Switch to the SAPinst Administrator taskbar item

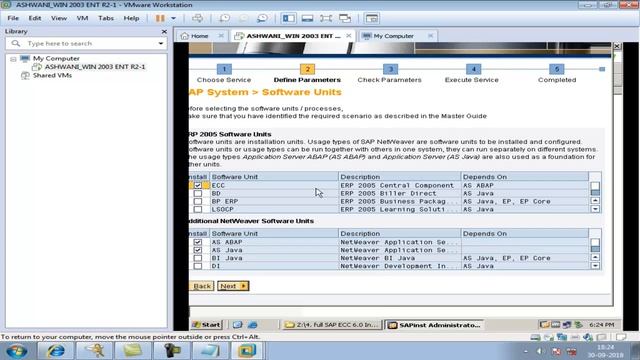click(x=434, y=325)
